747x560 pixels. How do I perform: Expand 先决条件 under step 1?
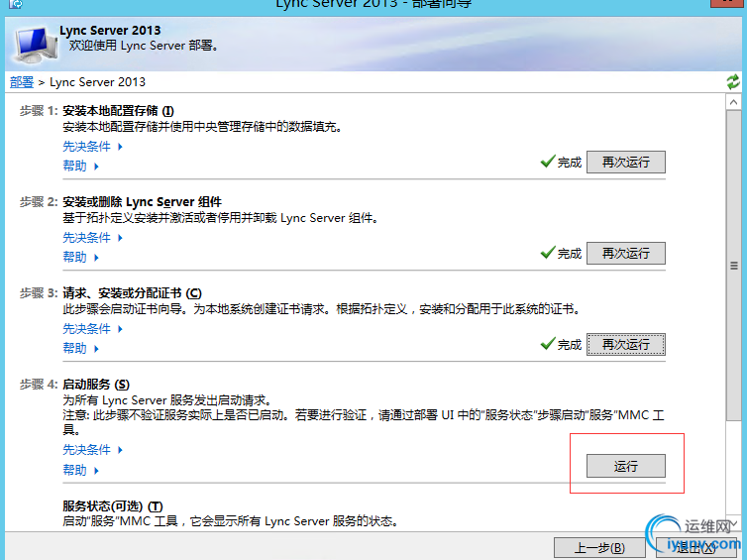[x=93, y=147]
